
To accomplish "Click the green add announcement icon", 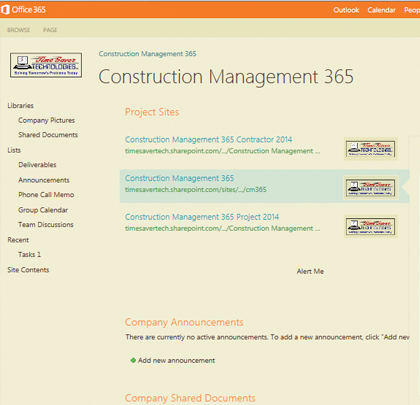I will tap(133, 360).
